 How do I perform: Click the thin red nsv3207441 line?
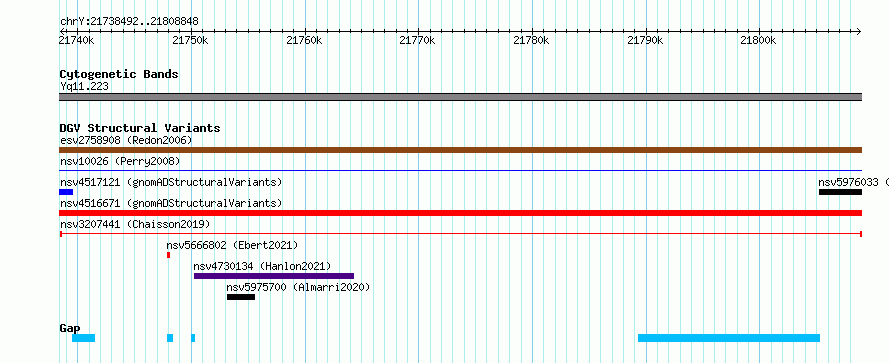click(x=460, y=234)
